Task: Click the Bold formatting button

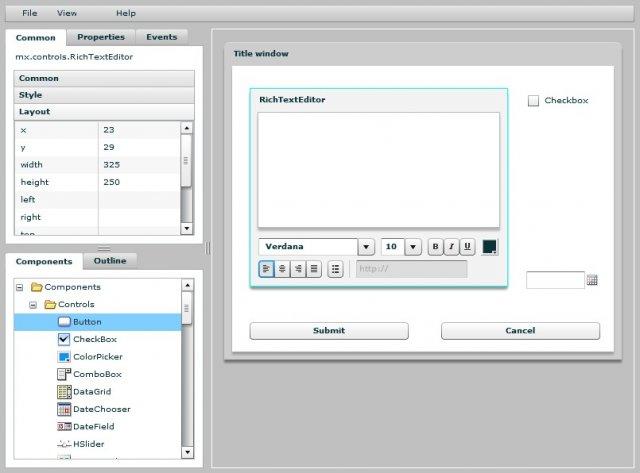Action: coord(435,247)
